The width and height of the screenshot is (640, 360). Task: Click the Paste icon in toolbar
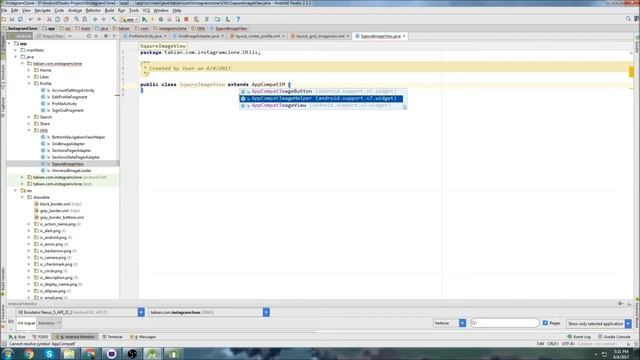[66, 19]
